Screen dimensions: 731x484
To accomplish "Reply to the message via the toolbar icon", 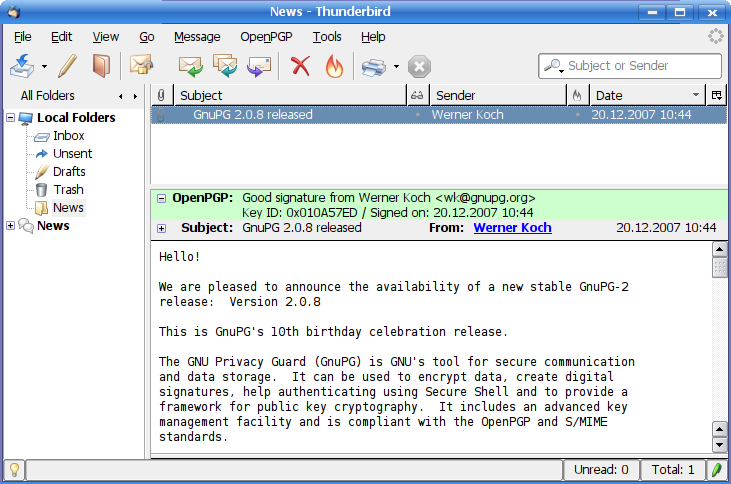I will 191,66.
